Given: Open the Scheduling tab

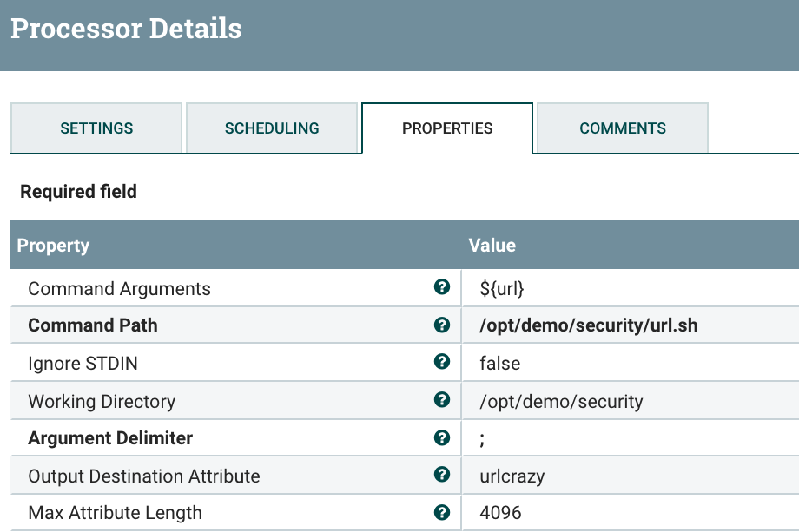Looking at the screenshot, I should [x=272, y=128].
